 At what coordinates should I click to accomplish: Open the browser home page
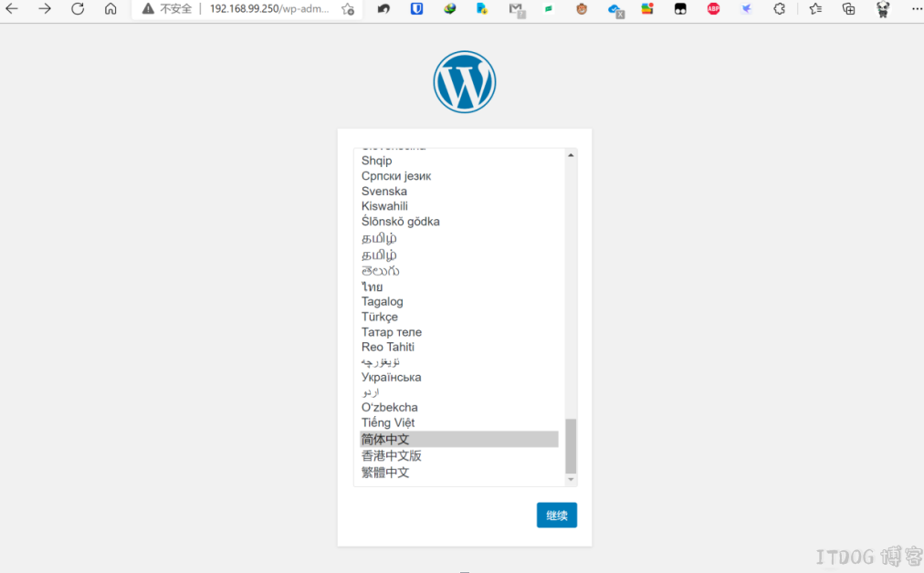[x=110, y=9]
